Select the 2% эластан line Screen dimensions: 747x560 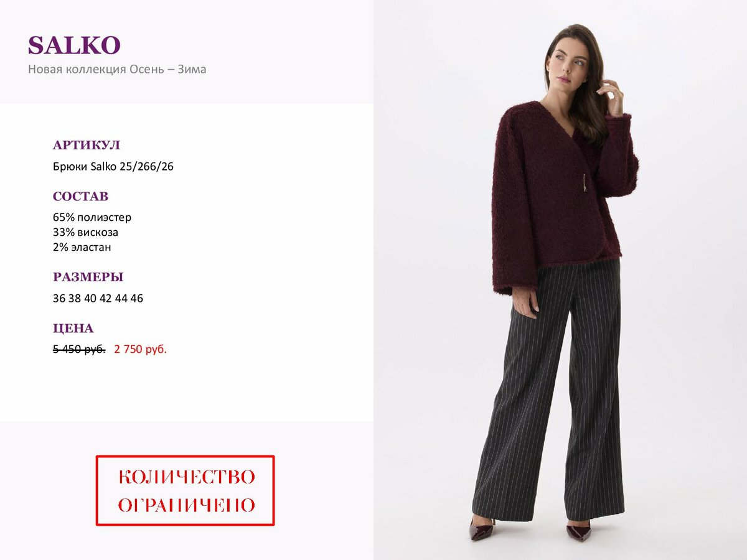[82, 247]
